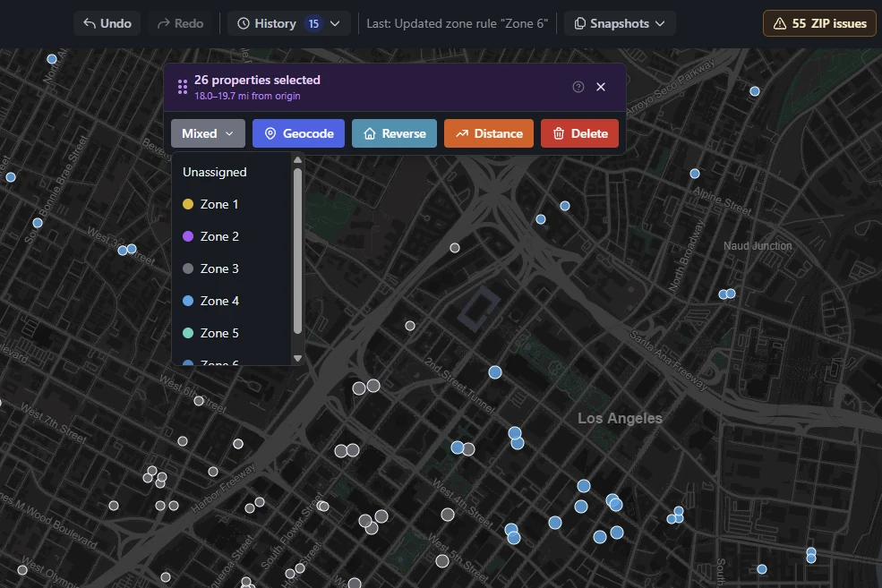Image resolution: width=882 pixels, height=588 pixels.
Task: Click the Snapshots copy icon
Action: click(579, 23)
